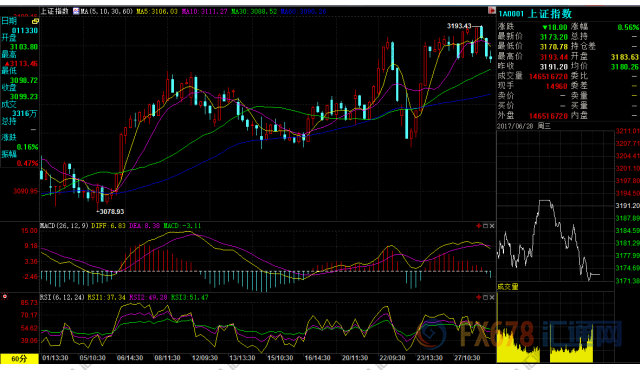This screenshot has width=640, height=370.
Task: Click the 最高价 value 3193.44
Action: [x=553, y=57]
